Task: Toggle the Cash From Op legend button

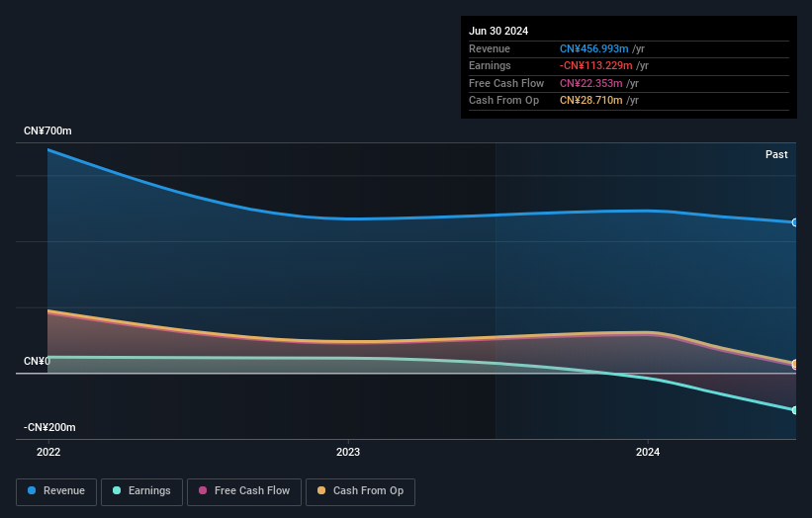Action: [360, 491]
